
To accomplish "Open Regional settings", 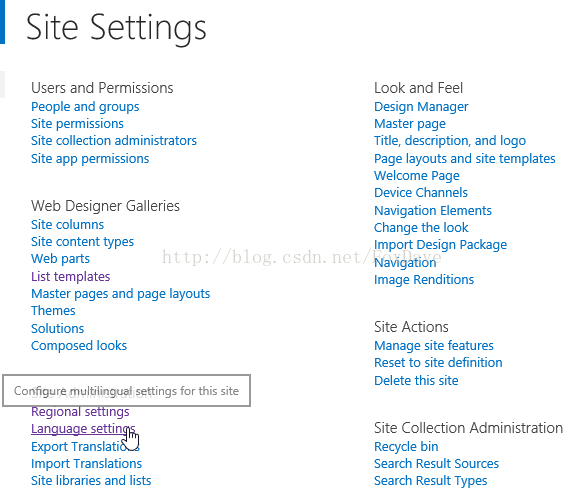I will 80,412.
